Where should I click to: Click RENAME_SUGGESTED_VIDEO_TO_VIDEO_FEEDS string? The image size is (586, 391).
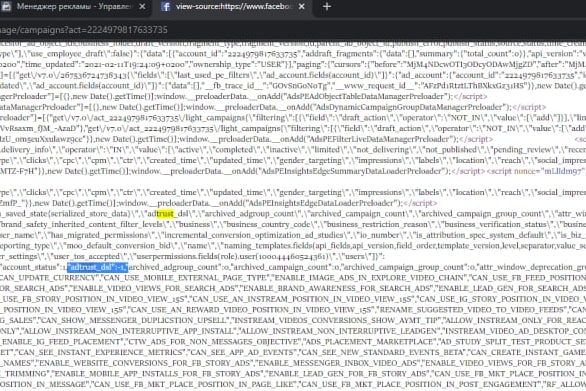coord(472,310)
